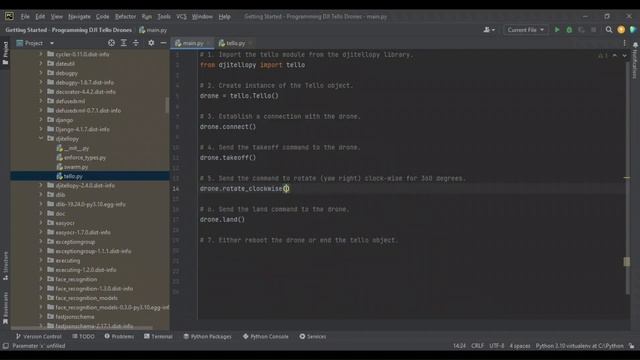Open Services tool window

(x=313, y=336)
